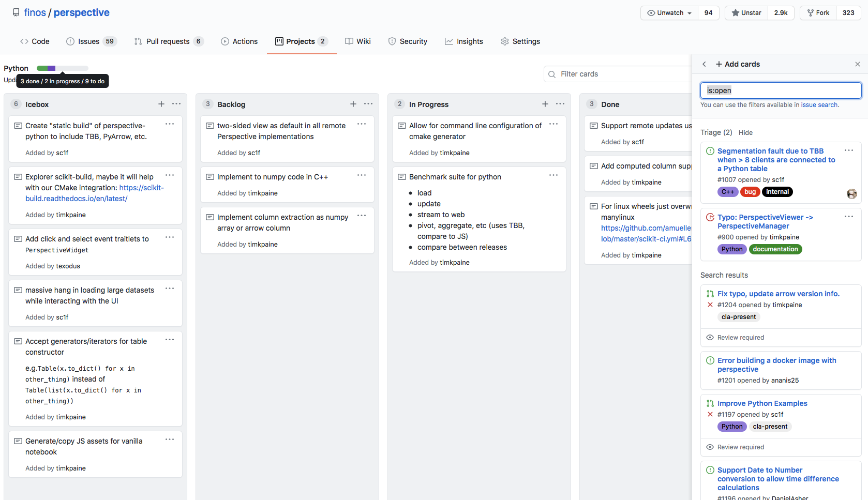Close the Add cards panel

click(858, 64)
